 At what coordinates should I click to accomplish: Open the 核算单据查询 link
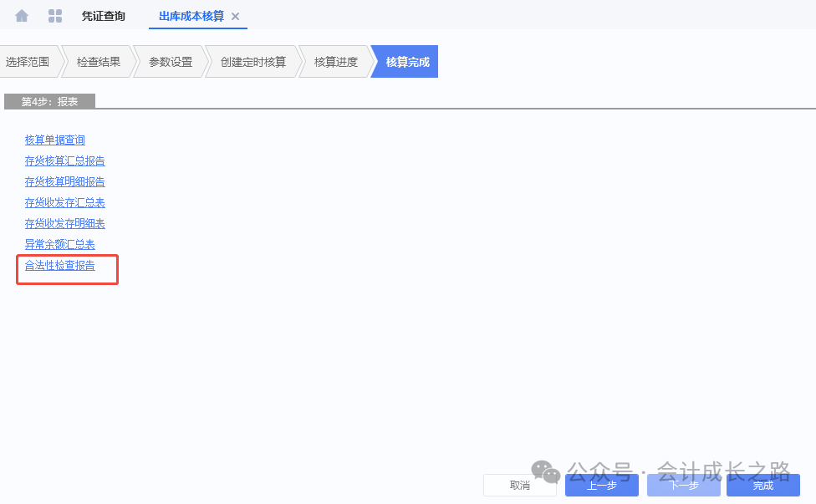click(x=55, y=140)
